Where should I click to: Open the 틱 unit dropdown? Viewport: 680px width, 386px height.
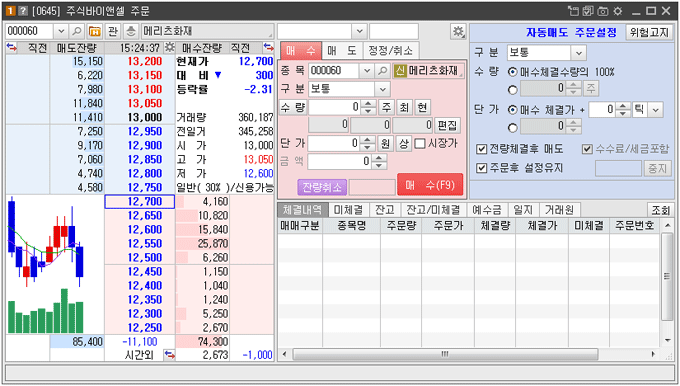coord(656,110)
